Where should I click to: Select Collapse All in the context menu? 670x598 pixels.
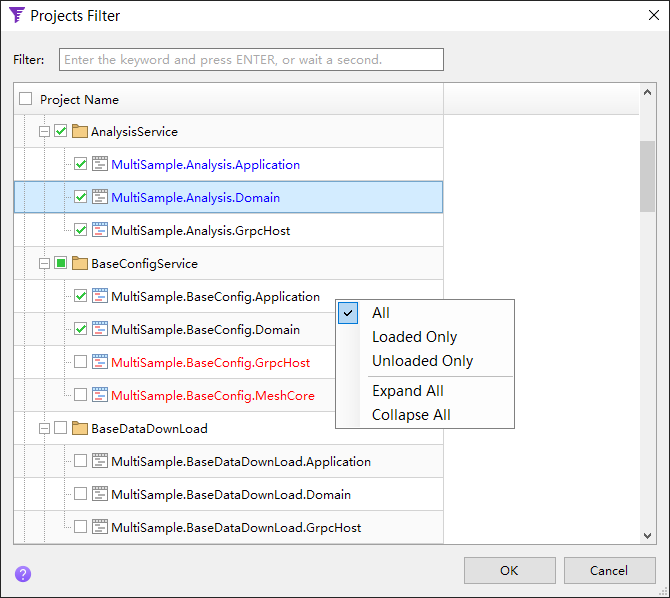[411, 415]
